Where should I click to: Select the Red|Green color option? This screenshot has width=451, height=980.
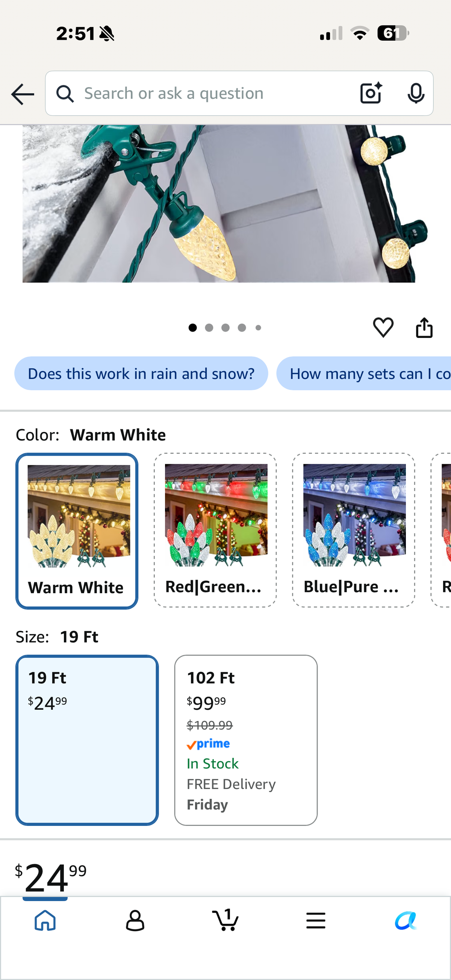(215, 530)
